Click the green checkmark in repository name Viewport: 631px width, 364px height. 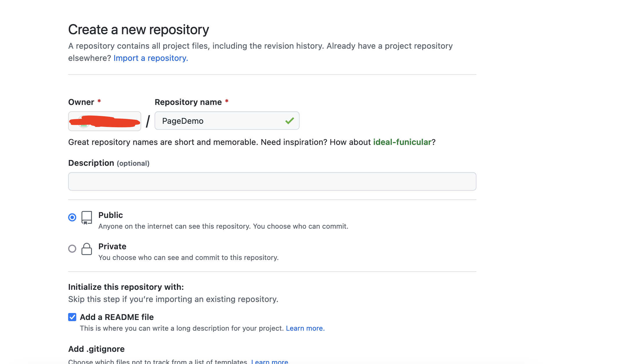[x=289, y=121]
